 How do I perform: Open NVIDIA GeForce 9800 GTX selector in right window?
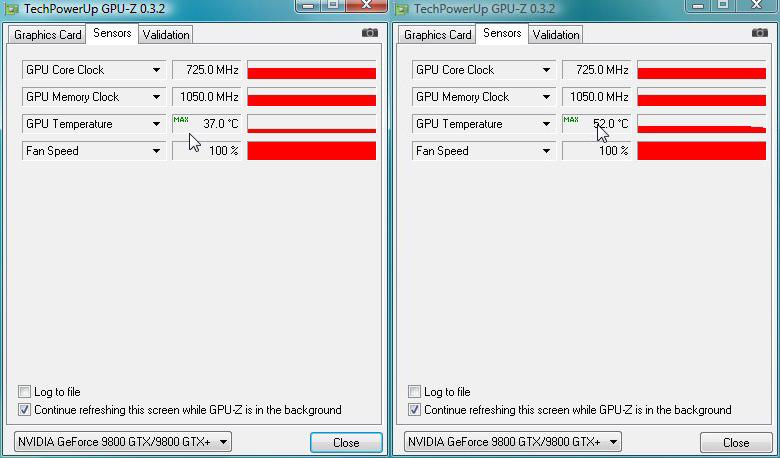click(513, 442)
